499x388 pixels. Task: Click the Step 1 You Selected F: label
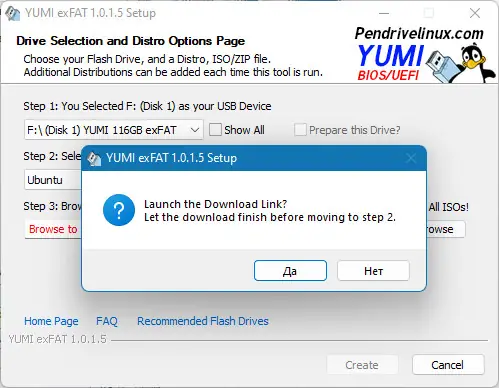pyautogui.click(x=147, y=106)
